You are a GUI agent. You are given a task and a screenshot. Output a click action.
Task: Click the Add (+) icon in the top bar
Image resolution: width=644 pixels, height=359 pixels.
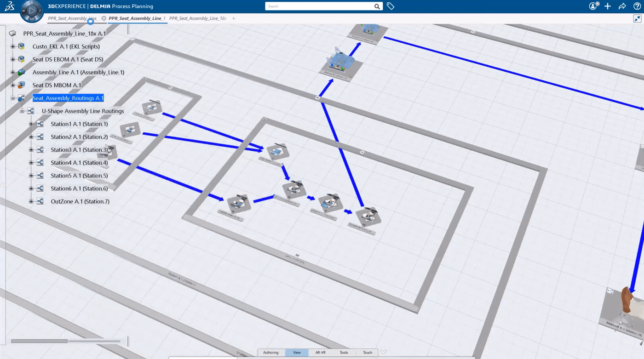607,6
